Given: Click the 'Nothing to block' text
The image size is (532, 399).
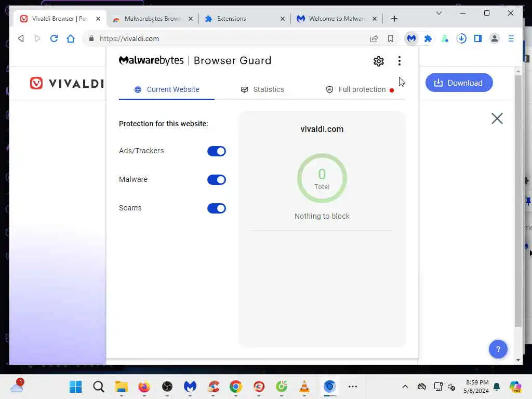Looking at the screenshot, I should click(322, 216).
